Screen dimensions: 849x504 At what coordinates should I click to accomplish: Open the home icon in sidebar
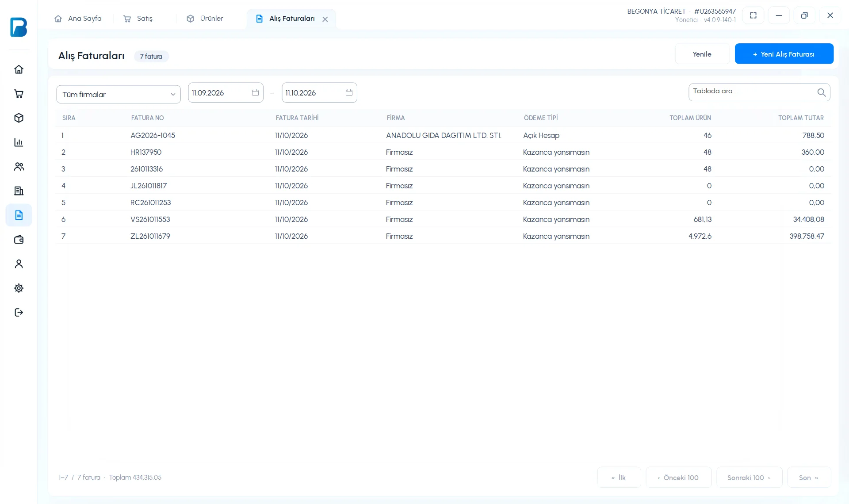click(19, 69)
